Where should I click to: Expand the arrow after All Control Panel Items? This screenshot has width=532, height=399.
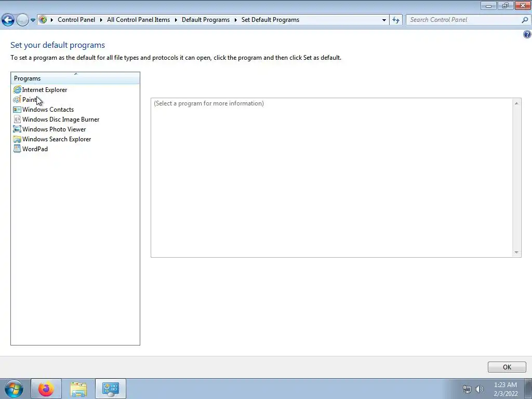tap(176, 20)
